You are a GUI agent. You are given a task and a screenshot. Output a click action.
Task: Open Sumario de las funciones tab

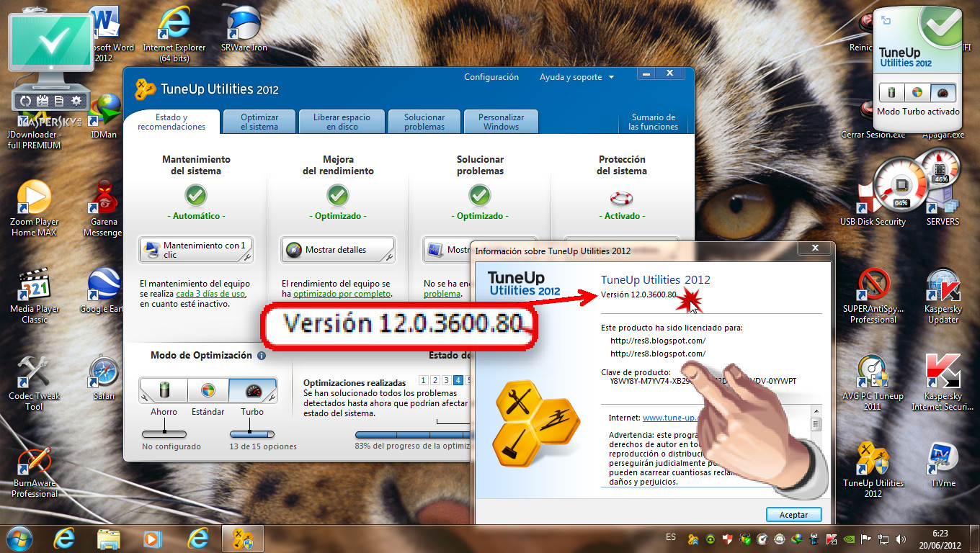pyautogui.click(x=654, y=122)
